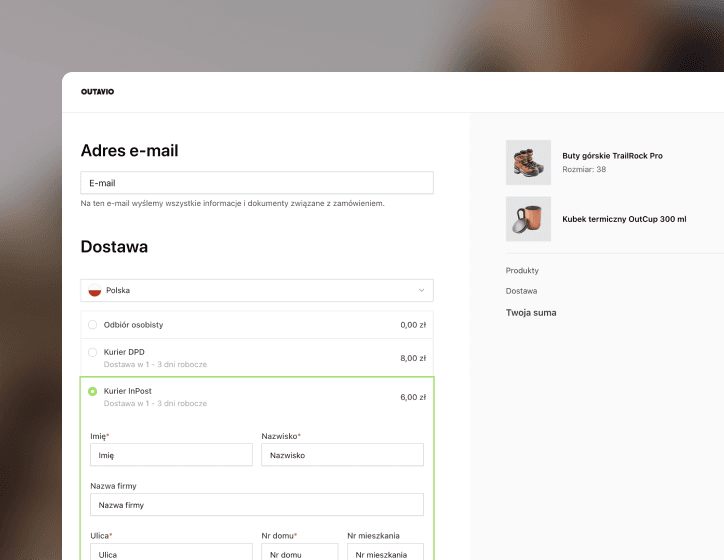The height and width of the screenshot is (560, 724).
Task: Click the E-mail input field
Action: pos(256,183)
